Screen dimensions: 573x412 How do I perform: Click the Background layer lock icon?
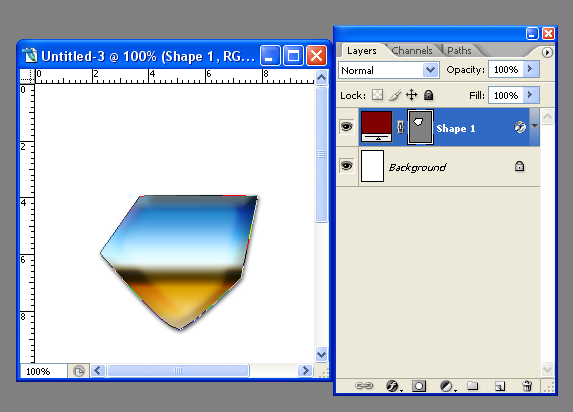(x=519, y=166)
